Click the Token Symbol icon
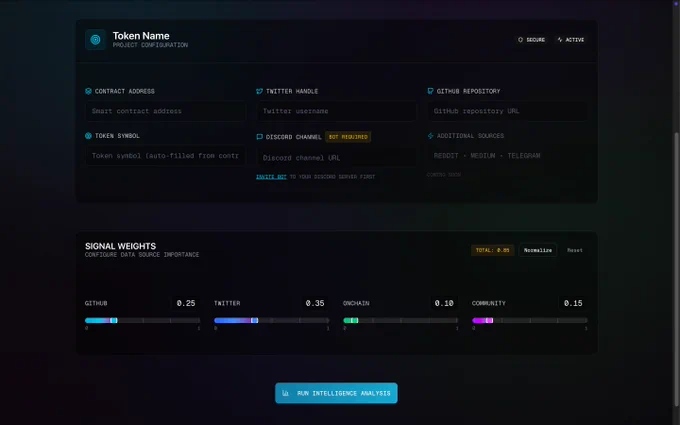Image resolution: width=680 pixels, height=425 pixels. [88, 136]
